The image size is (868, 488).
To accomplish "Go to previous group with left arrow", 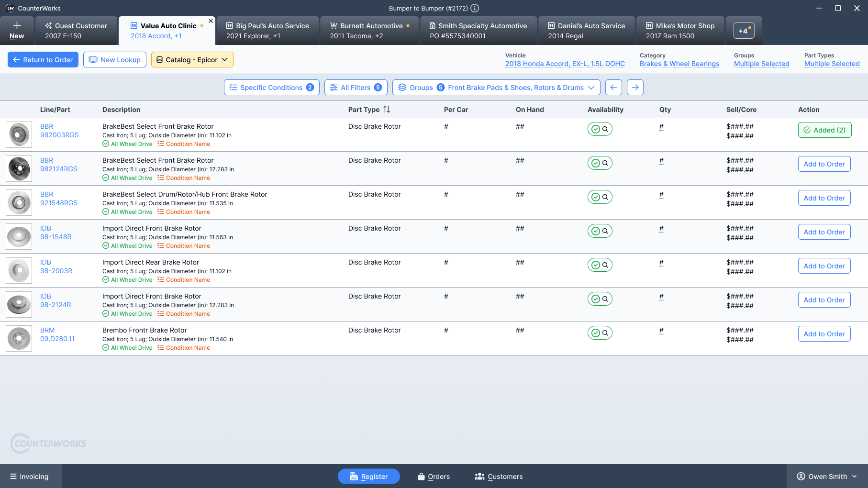I will (613, 88).
